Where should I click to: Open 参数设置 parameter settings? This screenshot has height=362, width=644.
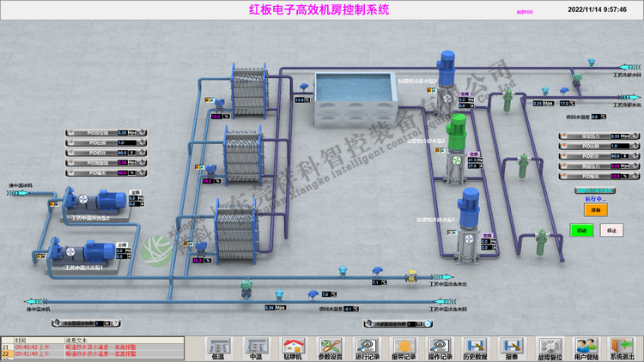[x=331, y=347]
